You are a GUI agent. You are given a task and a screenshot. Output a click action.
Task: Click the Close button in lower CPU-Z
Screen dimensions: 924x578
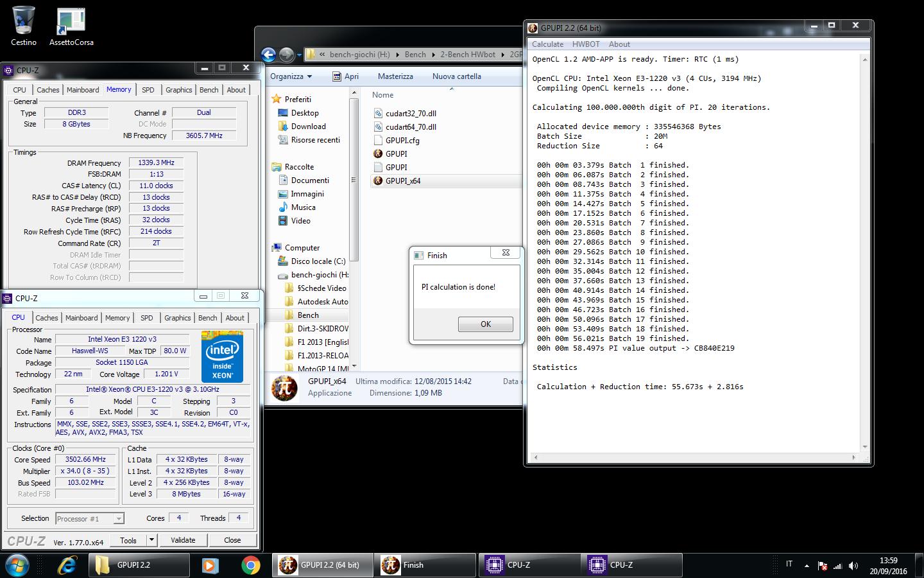[232, 540]
